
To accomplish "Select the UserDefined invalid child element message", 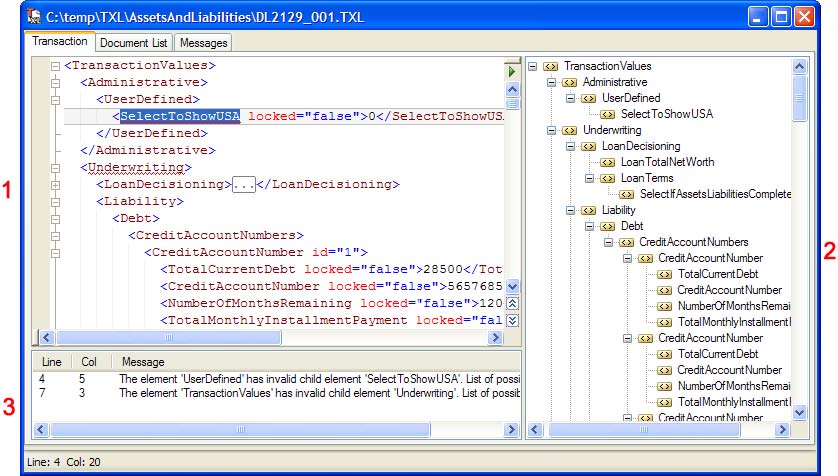I will coord(276,379).
